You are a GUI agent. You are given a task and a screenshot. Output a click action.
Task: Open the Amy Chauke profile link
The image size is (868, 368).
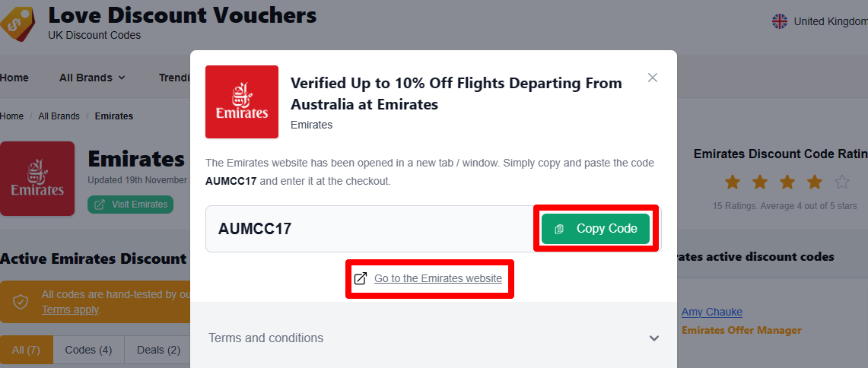pyautogui.click(x=712, y=312)
